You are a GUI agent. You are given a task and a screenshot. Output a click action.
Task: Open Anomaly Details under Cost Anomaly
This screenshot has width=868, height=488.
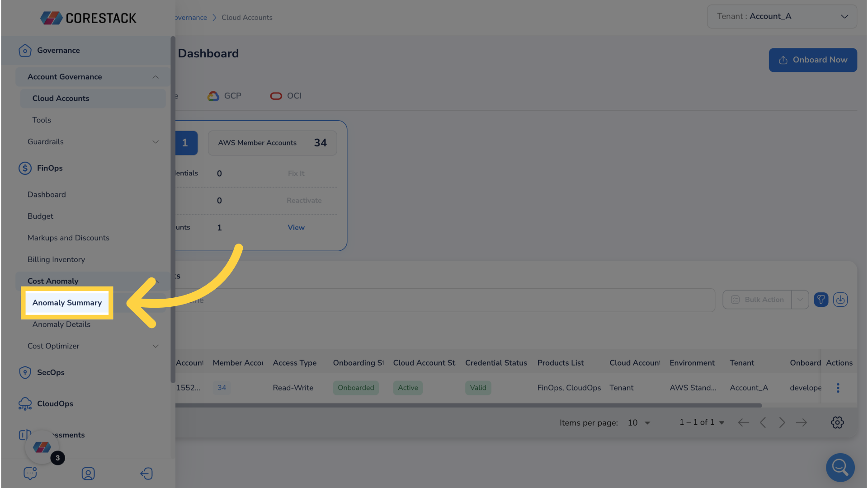pyautogui.click(x=61, y=324)
